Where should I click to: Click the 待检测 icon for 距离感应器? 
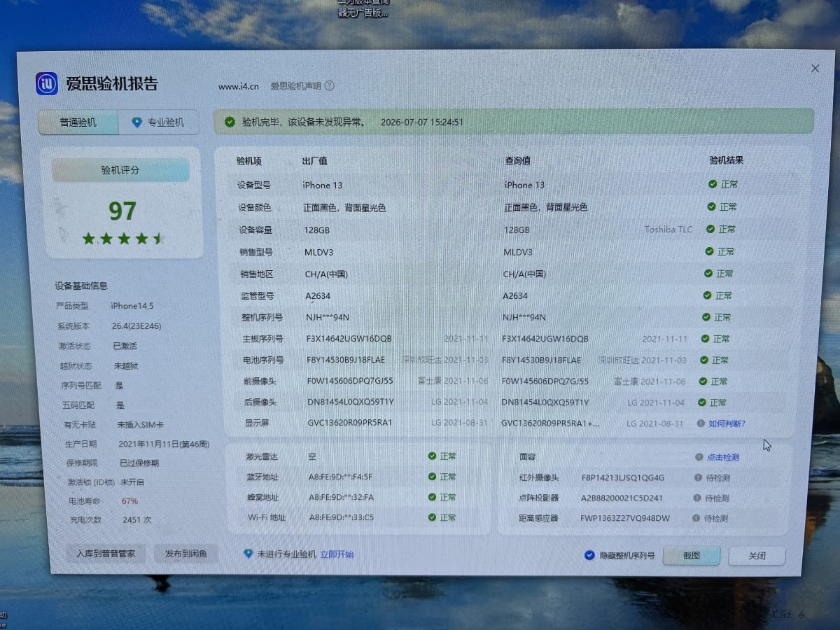(696, 518)
